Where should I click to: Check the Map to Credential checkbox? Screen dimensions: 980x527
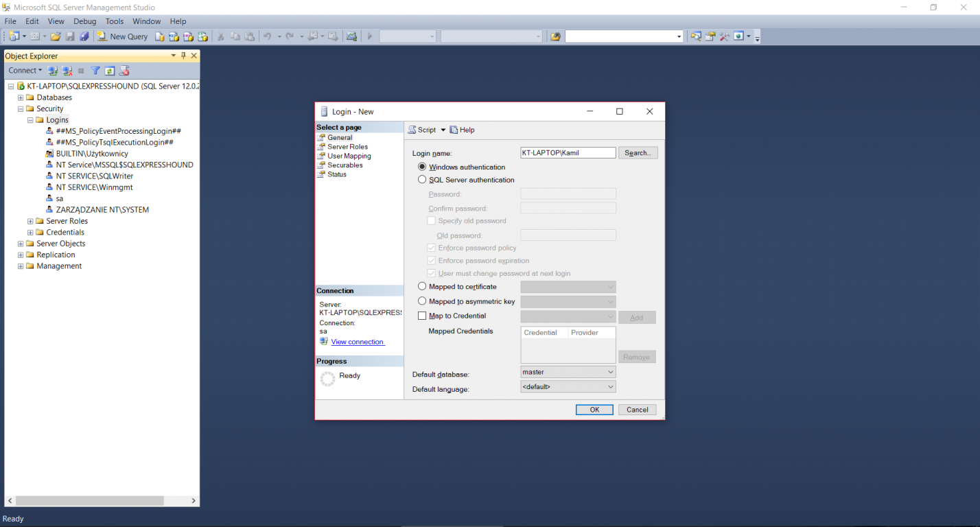[x=422, y=316]
